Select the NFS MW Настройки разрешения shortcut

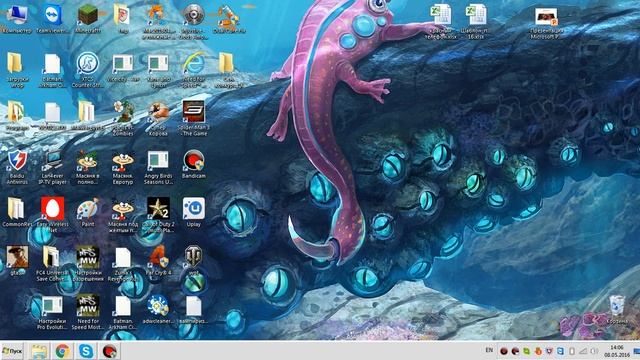tap(88, 264)
